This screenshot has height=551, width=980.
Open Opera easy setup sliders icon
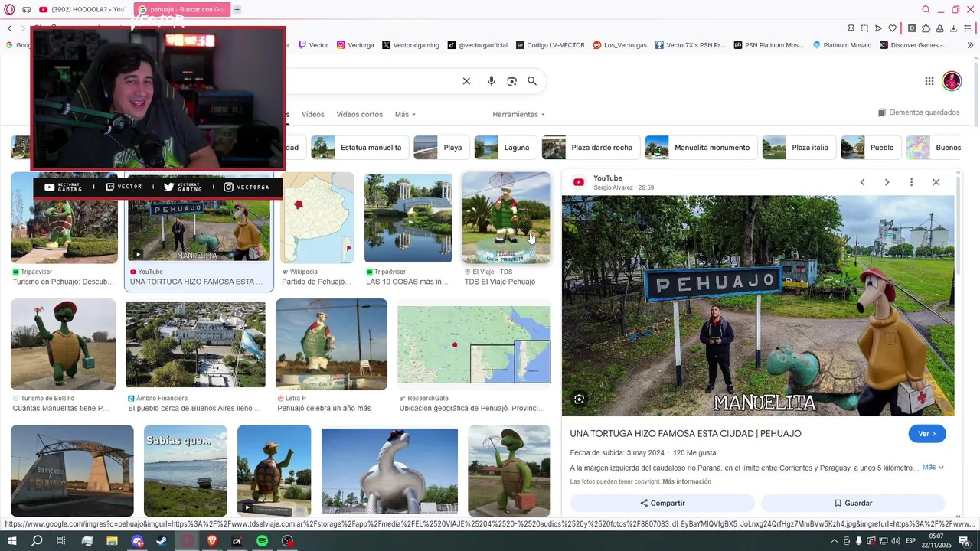(968, 28)
